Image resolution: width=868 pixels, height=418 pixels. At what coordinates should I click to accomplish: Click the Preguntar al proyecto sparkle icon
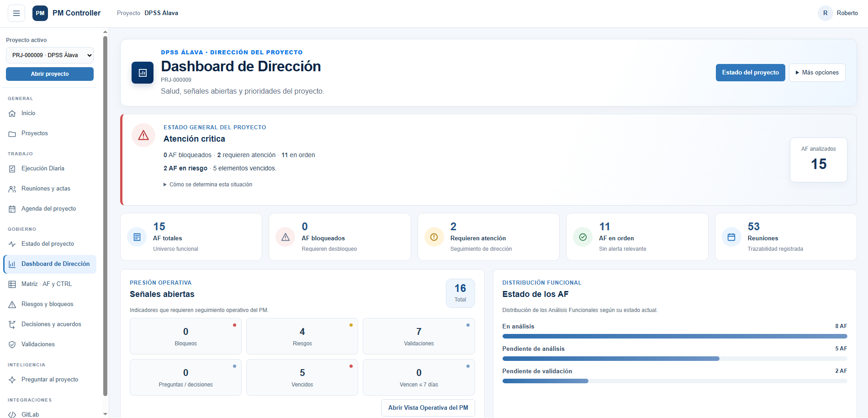pyautogui.click(x=12, y=380)
